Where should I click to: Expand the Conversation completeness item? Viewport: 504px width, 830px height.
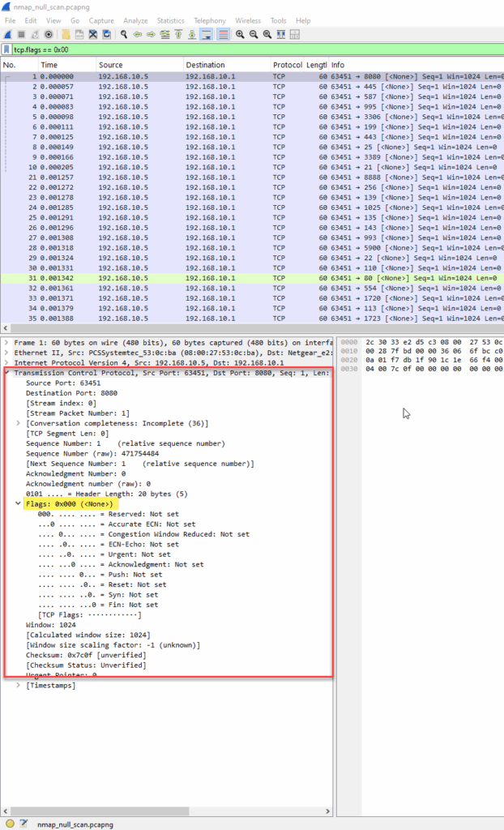pyautogui.click(x=19, y=423)
